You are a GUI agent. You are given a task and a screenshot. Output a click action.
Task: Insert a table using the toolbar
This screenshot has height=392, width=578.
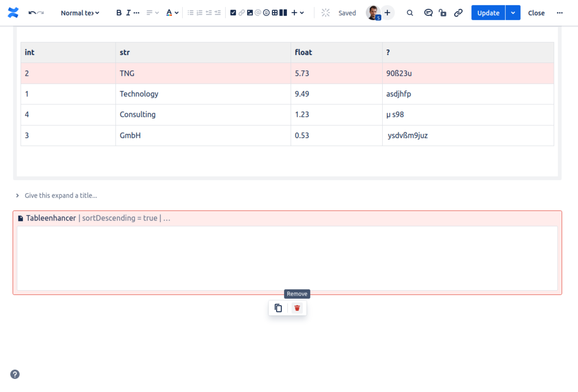click(275, 13)
